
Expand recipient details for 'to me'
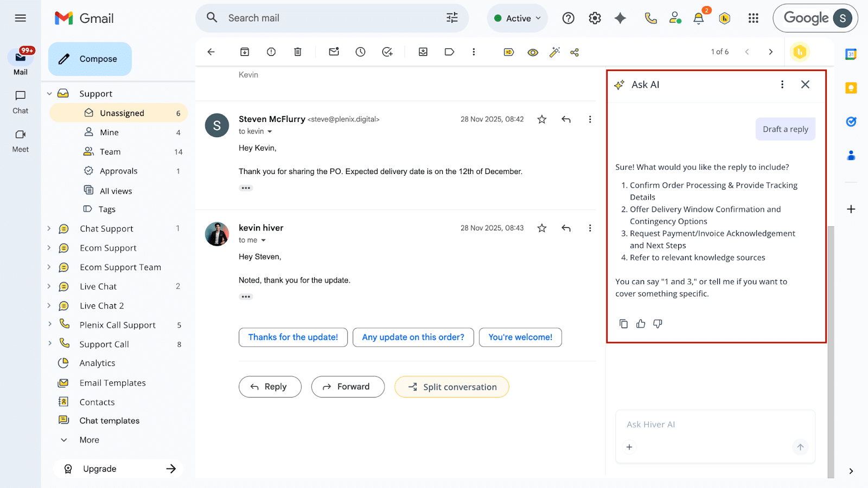point(263,240)
